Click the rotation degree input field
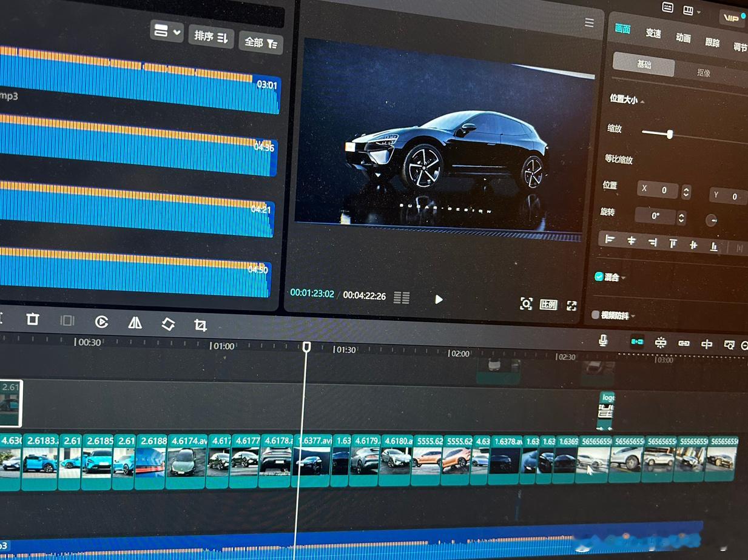Screen dimensions: 748x560 (x=656, y=215)
